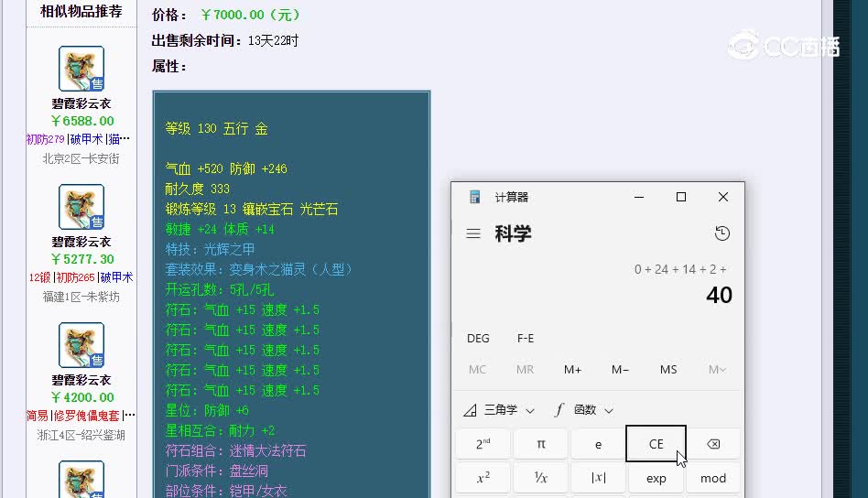Click the pi constant key
Viewport: 868px width, 498px height.
coord(541,444)
